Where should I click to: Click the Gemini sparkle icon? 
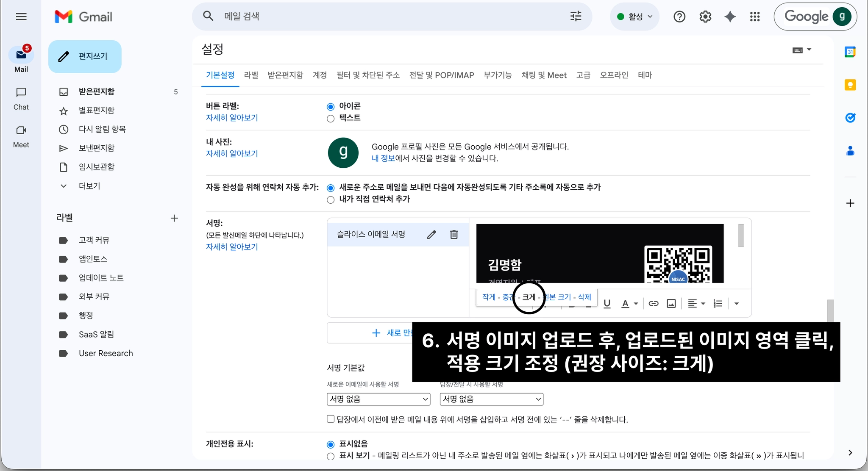click(730, 17)
